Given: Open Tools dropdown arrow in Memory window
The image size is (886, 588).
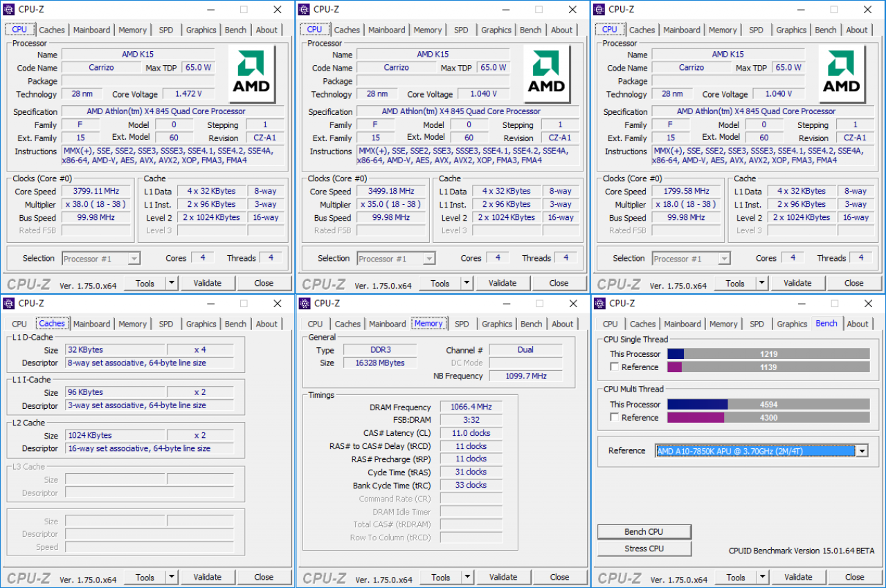Looking at the screenshot, I should [467, 577].
